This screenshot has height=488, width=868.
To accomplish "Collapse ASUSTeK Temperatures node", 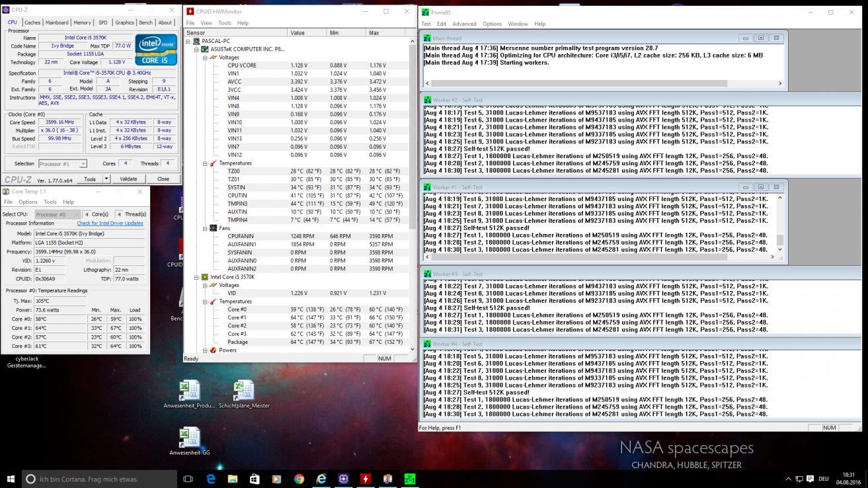I will (x=204, y=163).
